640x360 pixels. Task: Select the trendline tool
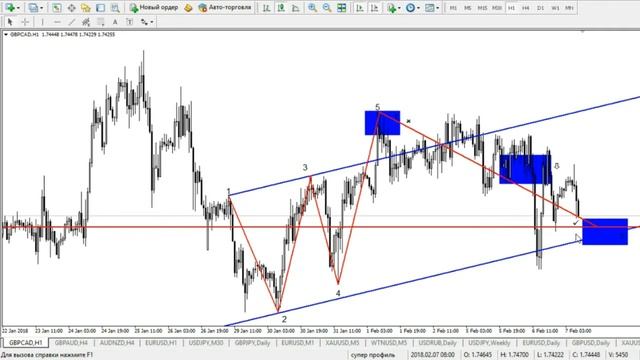[x=72, y=22]
